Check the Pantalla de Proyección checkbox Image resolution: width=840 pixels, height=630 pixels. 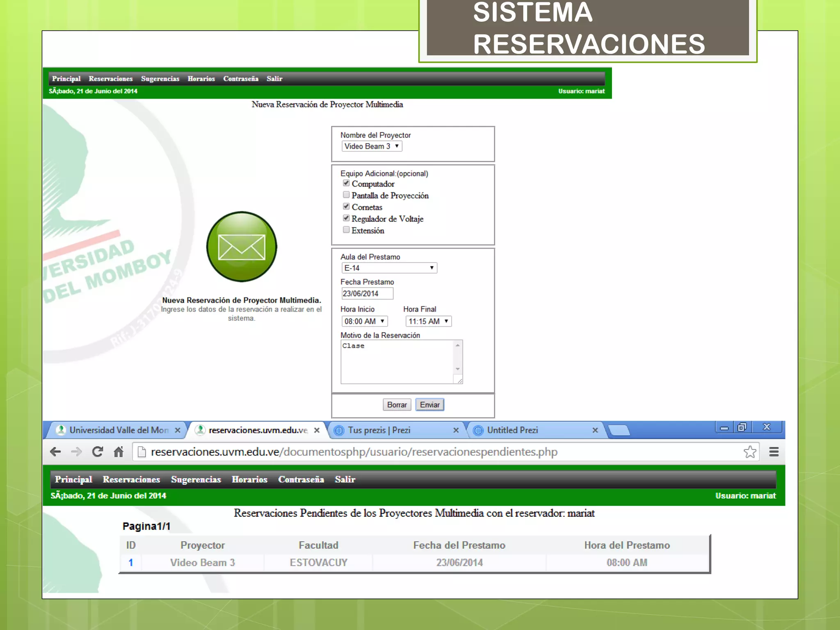coord(346,195)
